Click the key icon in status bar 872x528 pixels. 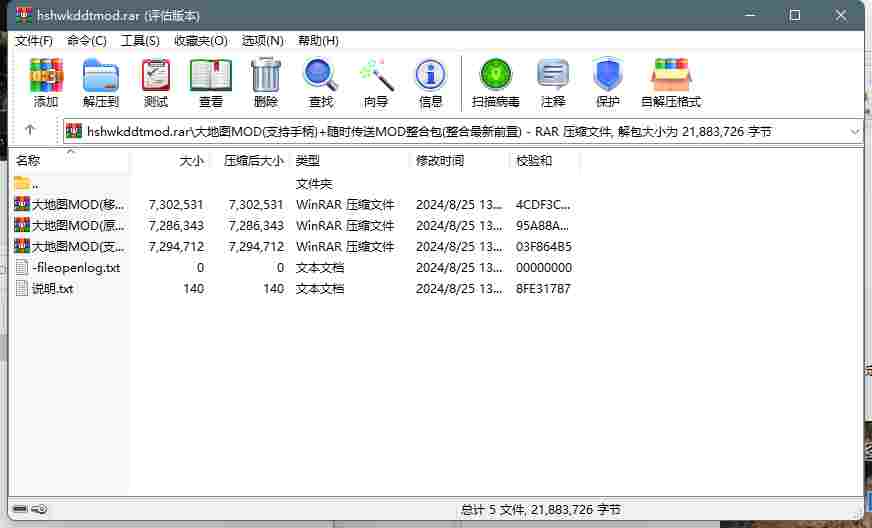(39, 509)
